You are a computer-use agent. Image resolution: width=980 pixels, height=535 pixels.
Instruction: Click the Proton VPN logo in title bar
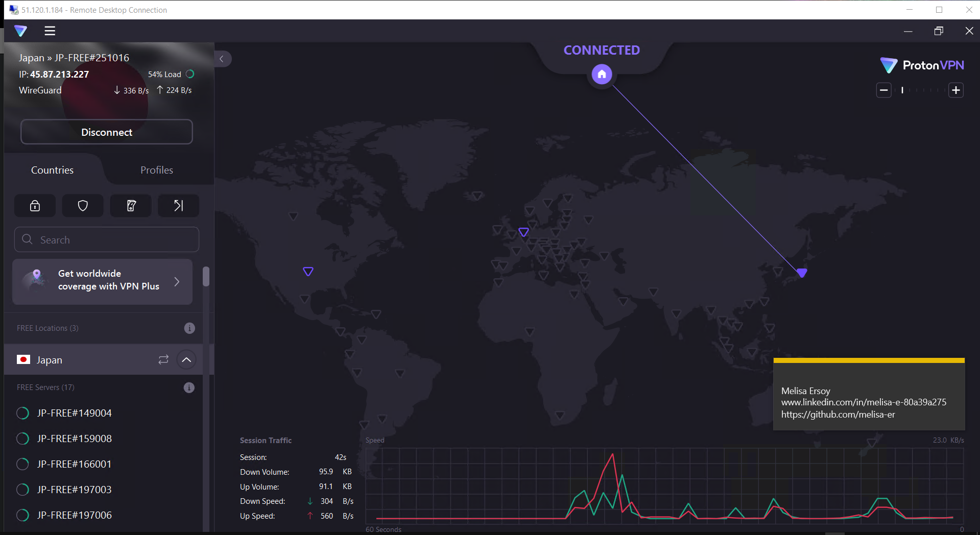[20, 31]
